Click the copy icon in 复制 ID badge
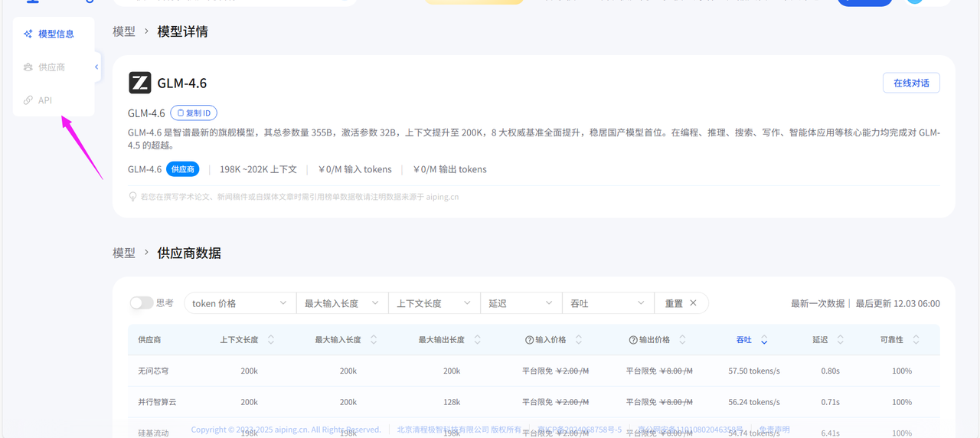Image resolution: width=980 pixels, height=438 pixels. (181, 113)
